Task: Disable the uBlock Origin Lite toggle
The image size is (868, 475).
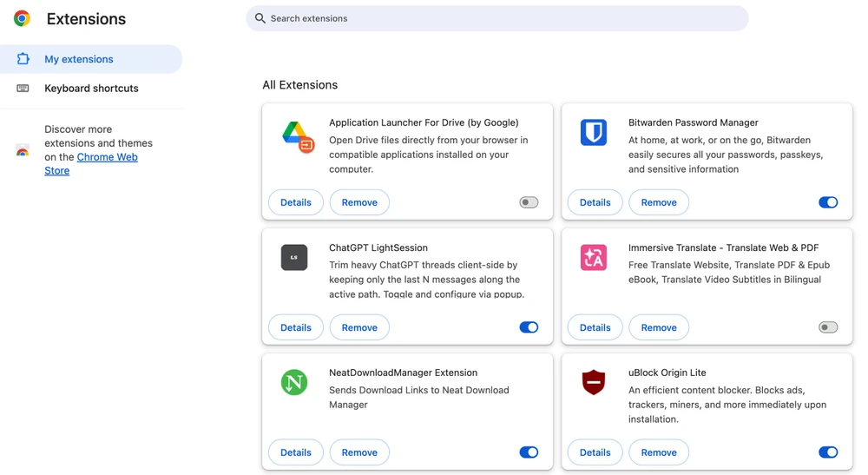Action: [828, 452]
